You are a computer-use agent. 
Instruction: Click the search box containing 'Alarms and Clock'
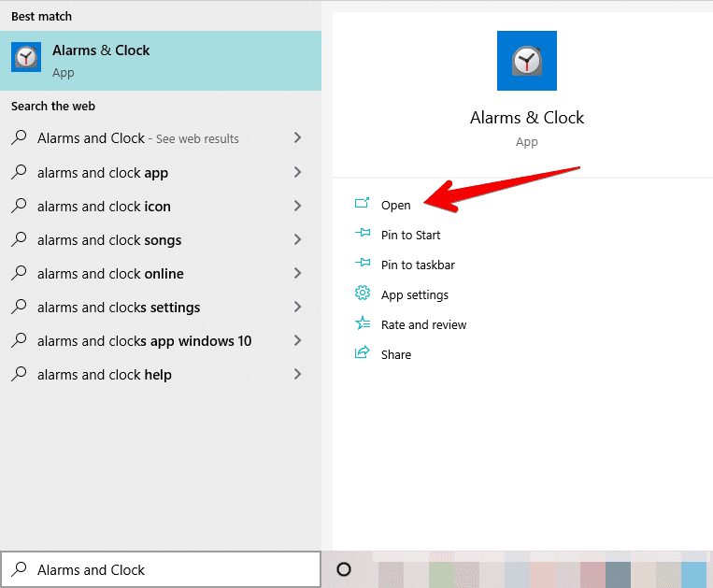point(161,569)
